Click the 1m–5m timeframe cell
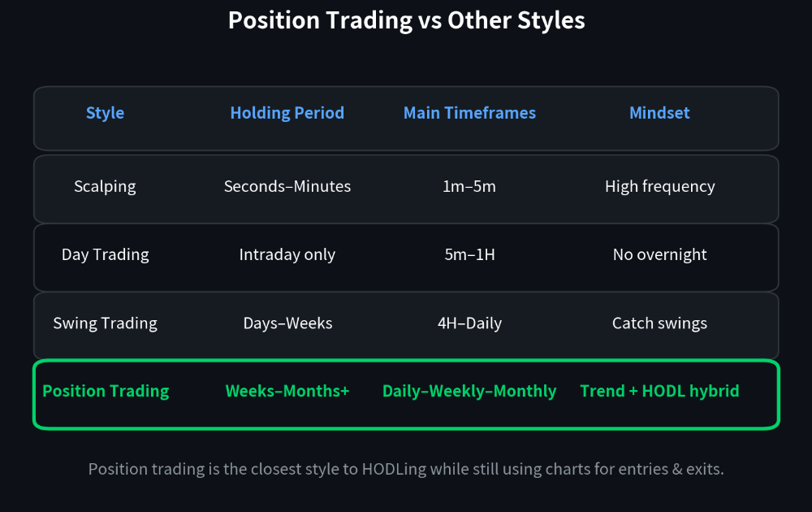This screenshot has width=812, height=512. click(x=469, y=187)
